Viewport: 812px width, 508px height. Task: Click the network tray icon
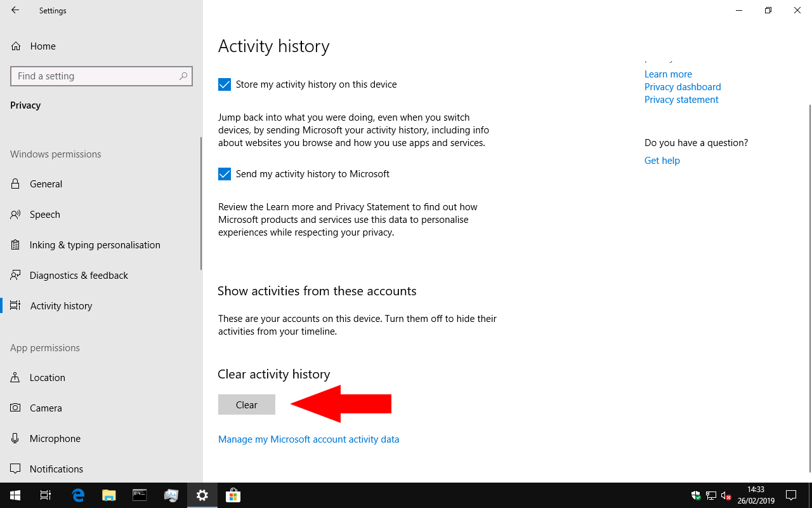click(x=711, y=495)
